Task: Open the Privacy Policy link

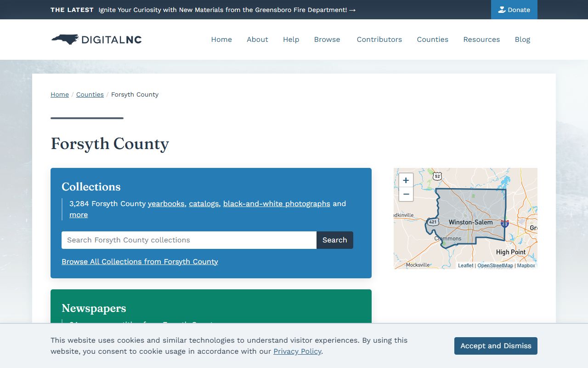Action: coord(297,351)
